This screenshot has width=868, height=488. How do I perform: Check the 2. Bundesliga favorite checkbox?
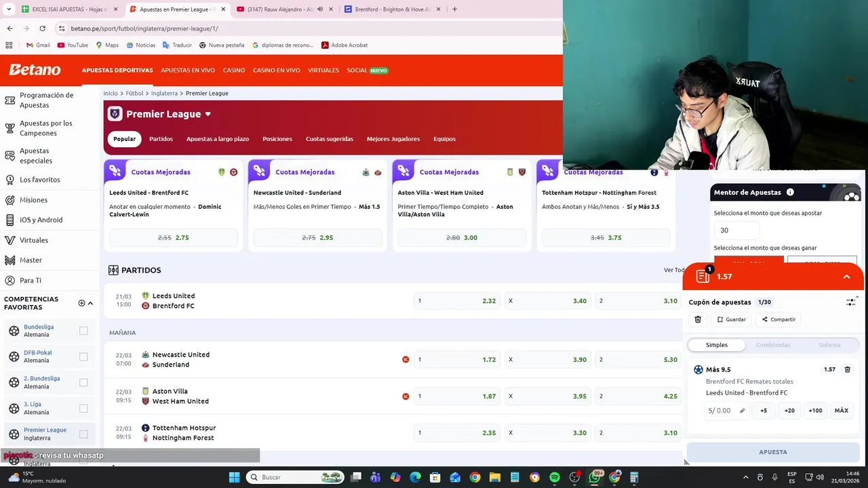[x=83, y=382]
